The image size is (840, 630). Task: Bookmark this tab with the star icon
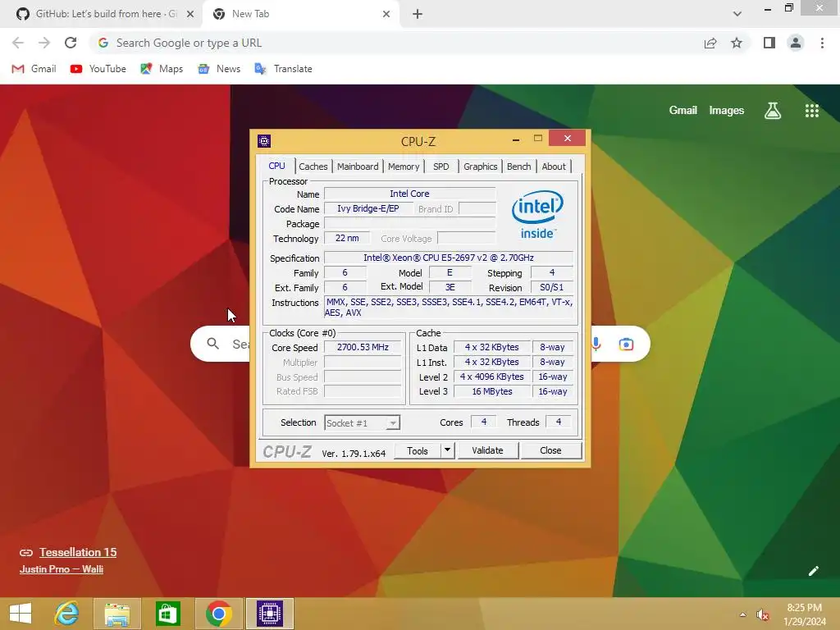click(x=737, y=43)
